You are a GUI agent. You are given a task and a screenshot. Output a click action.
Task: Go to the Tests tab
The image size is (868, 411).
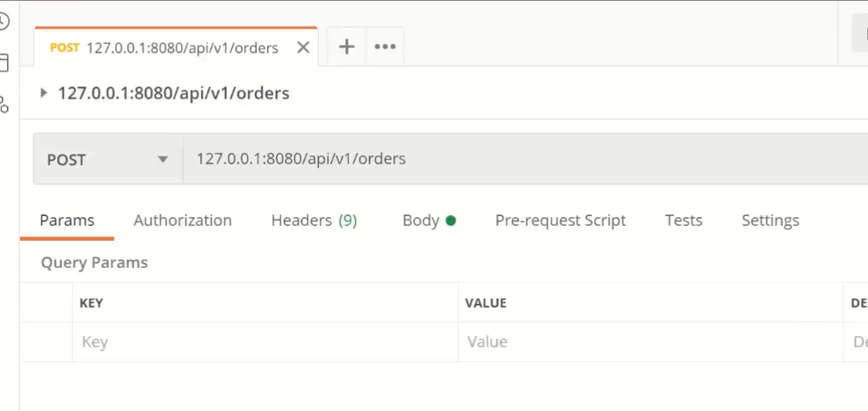(x=684, y=220)
